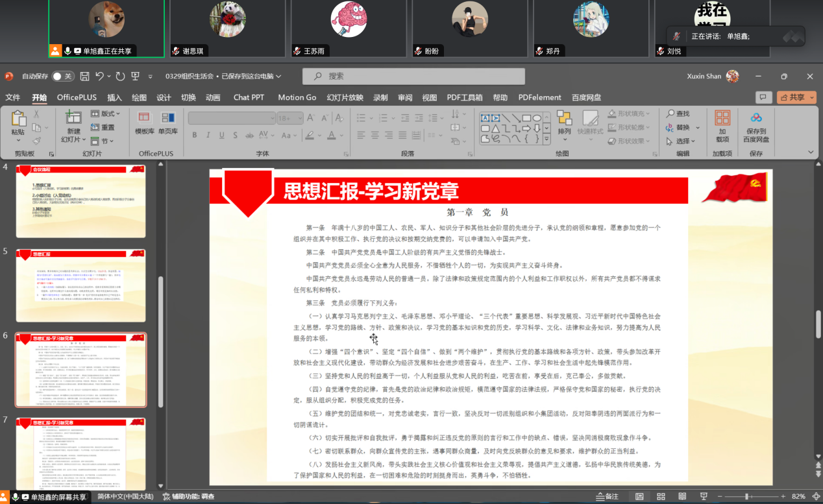Select slide 7 thumbnail in panel
This screenshot has width=823, height=504.
click(81, 453)
